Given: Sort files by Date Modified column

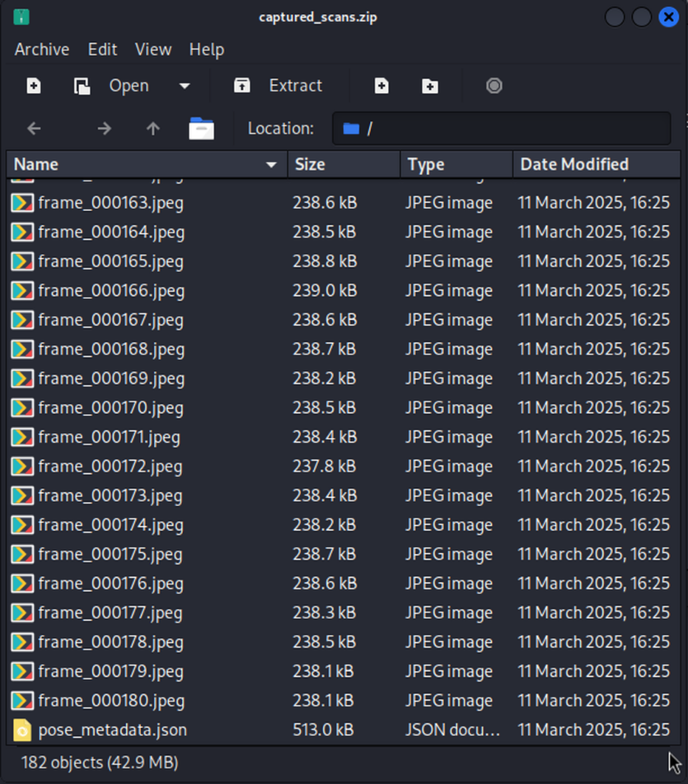Looking at the screenshot, I should click(x=585, y=165).
